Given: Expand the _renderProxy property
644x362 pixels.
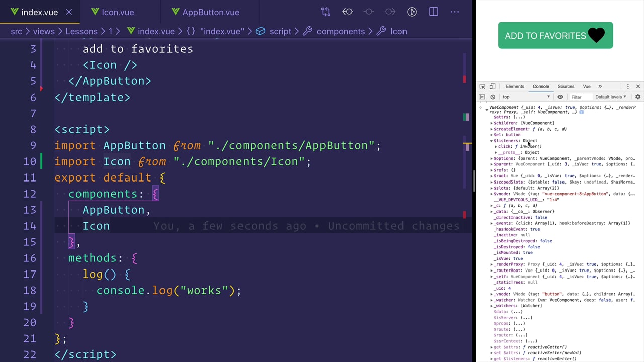Looking at the screenshot, I should pyautogui.click(x=492, y=264).
